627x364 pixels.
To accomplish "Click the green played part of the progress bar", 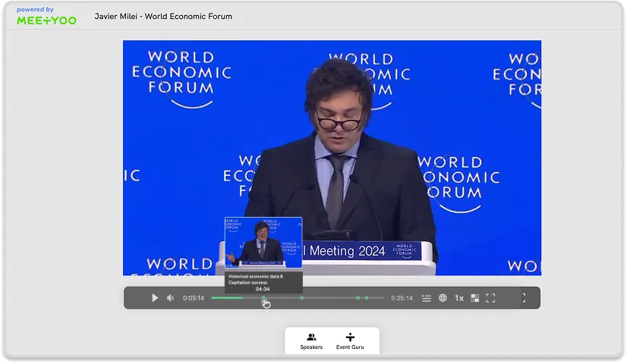I will point(227,298).
